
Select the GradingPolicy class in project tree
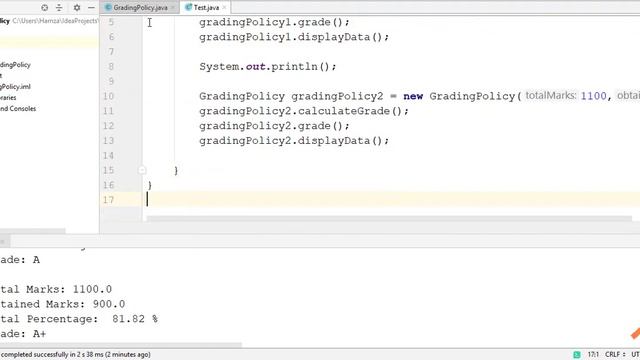tap(15, 64)
